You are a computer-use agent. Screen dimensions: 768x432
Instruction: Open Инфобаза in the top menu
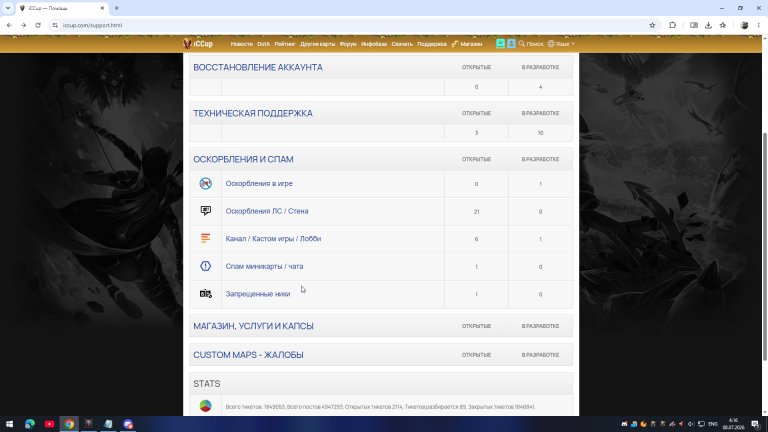pos(374,44)
